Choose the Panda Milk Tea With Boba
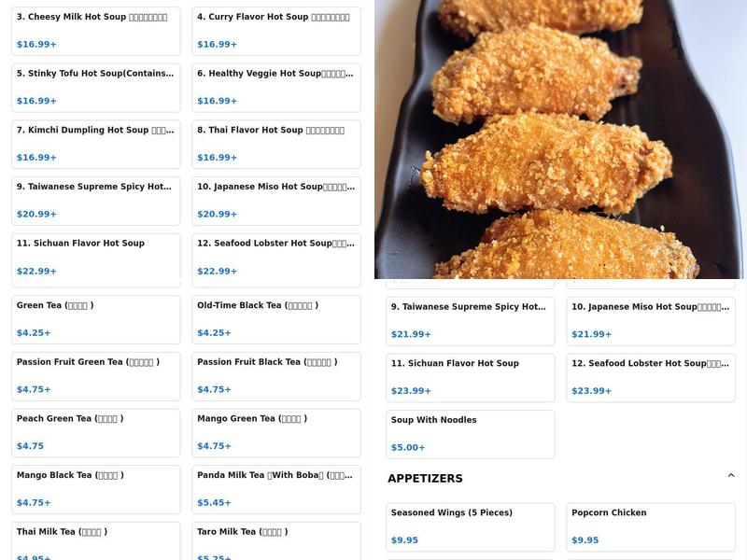This screenshot has width=747, height=560. click(x=276, y=489)
